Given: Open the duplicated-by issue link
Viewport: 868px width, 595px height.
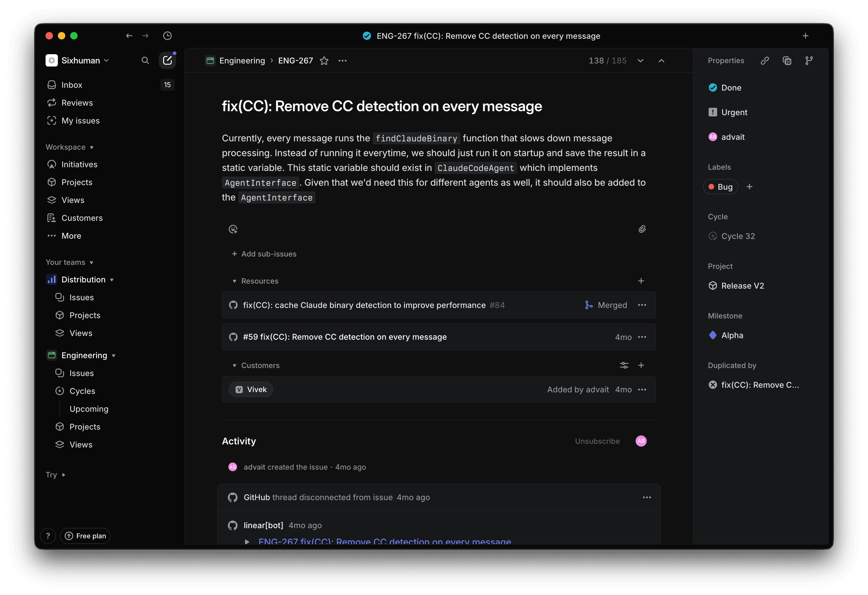Looking at the screenshot, I should [x=754, y=385].
